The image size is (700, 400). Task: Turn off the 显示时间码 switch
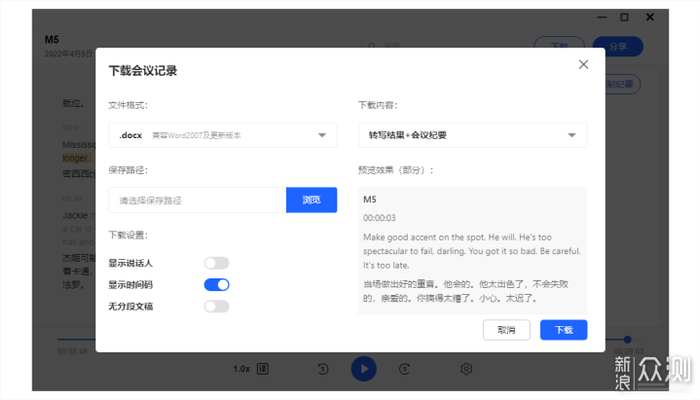tap(217, 285)
